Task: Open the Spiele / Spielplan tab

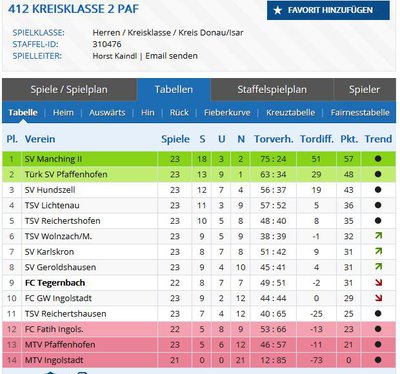Action: click(x=69, y=90)
